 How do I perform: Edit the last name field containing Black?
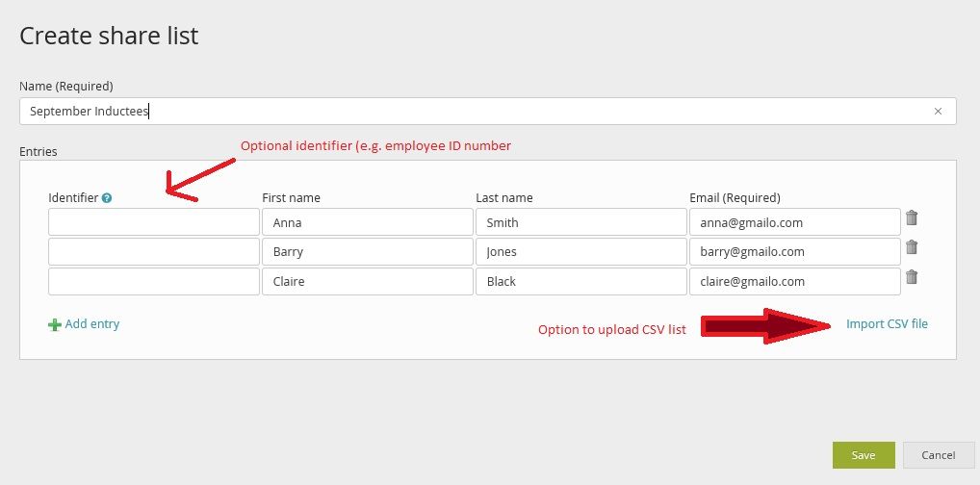580,281
